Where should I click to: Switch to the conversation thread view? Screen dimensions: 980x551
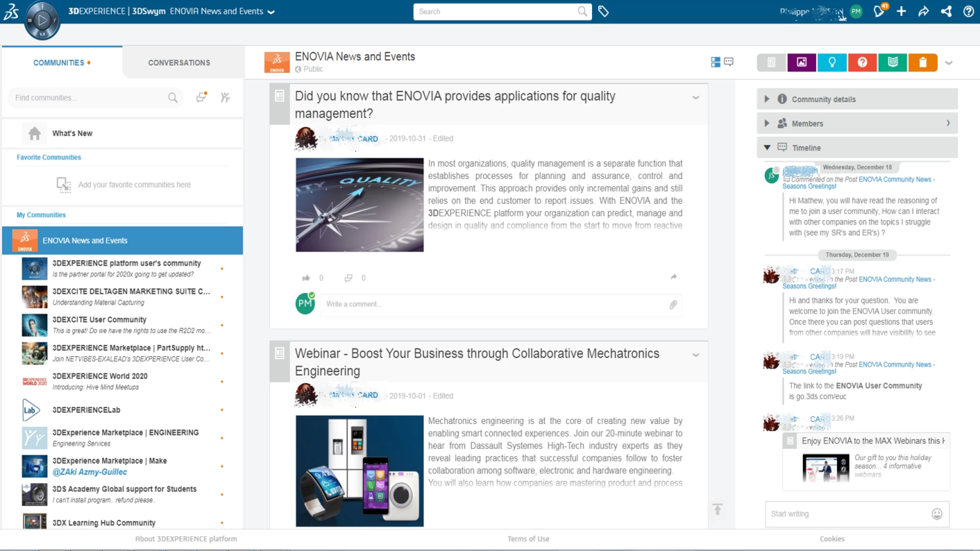click(x=729, y=62)
